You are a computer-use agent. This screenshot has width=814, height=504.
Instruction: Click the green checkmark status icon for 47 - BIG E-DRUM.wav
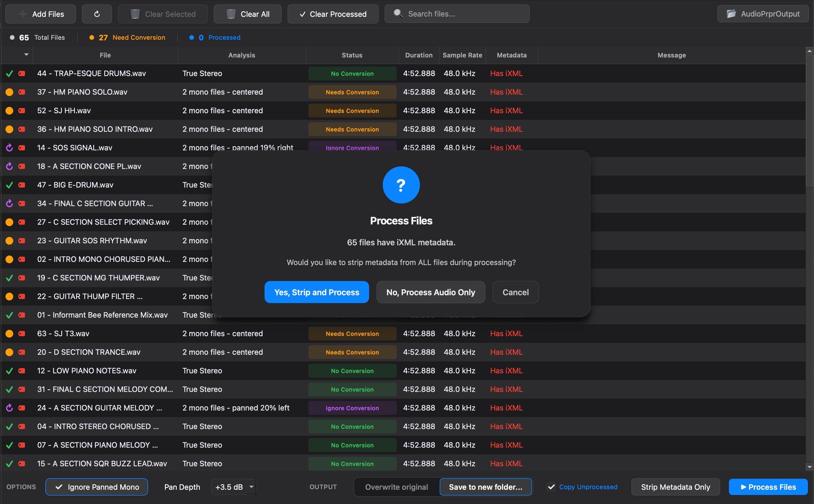click(9, 185)
